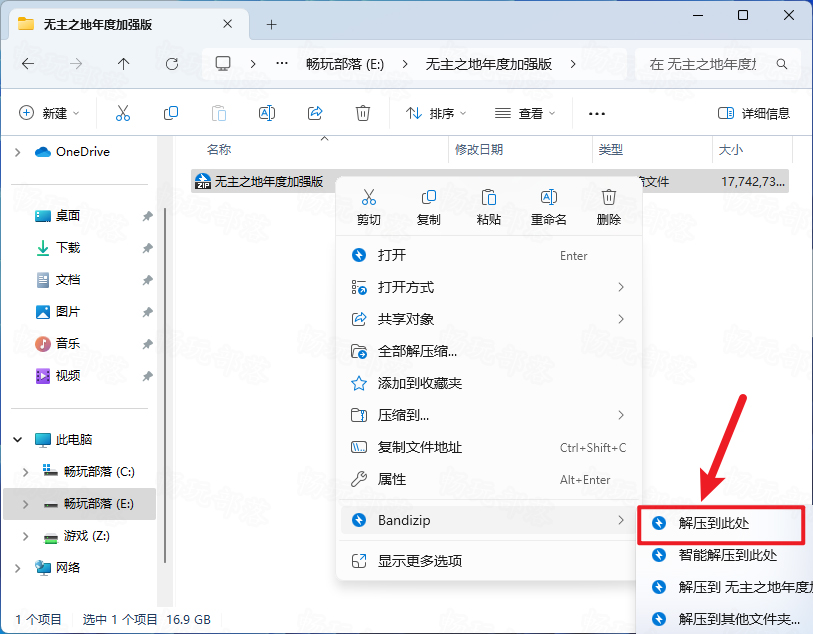Viewport: 813px width, 634px height.
Task: Close the 无主之地年度加强版 tab
Action: [x=227, y=24]
